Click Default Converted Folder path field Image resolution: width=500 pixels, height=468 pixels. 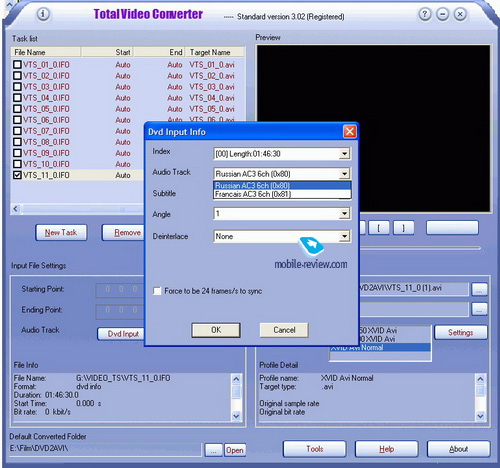[x=105, y=449]
